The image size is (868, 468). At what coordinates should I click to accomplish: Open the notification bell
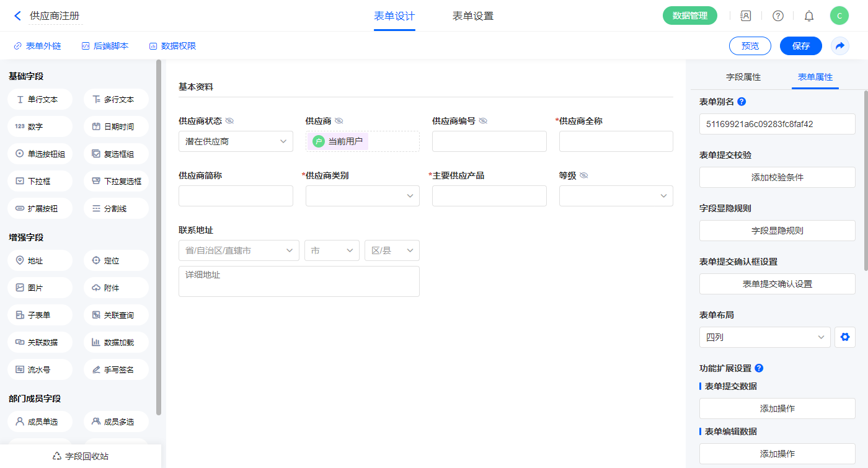(x=809, y=16)
